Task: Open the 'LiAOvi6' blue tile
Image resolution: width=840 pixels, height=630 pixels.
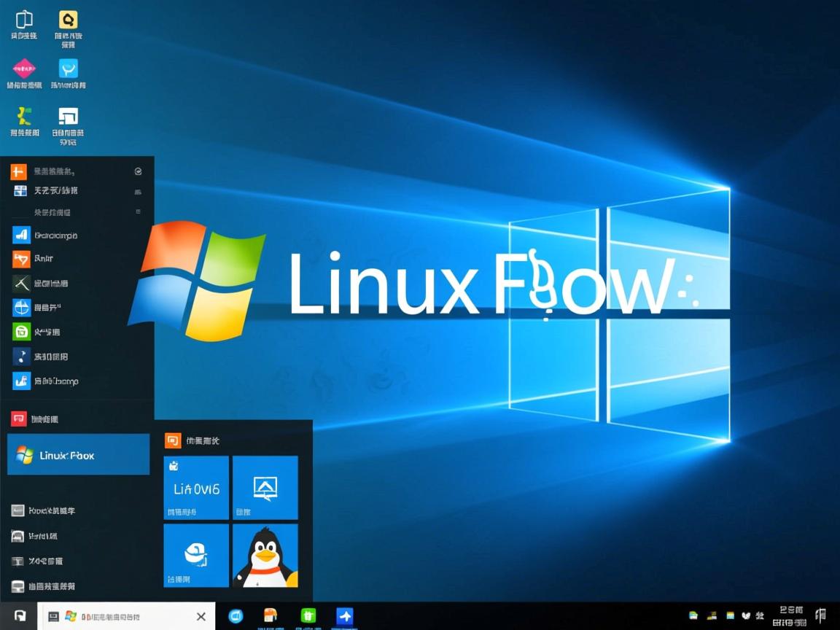Action: pos(195,487)
